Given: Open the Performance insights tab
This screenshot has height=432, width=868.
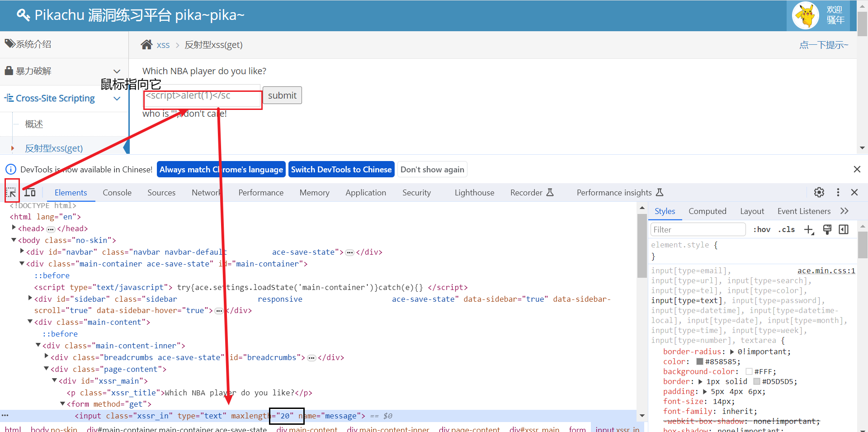Looking at the screenshot, I should click(x=620, y=193).
